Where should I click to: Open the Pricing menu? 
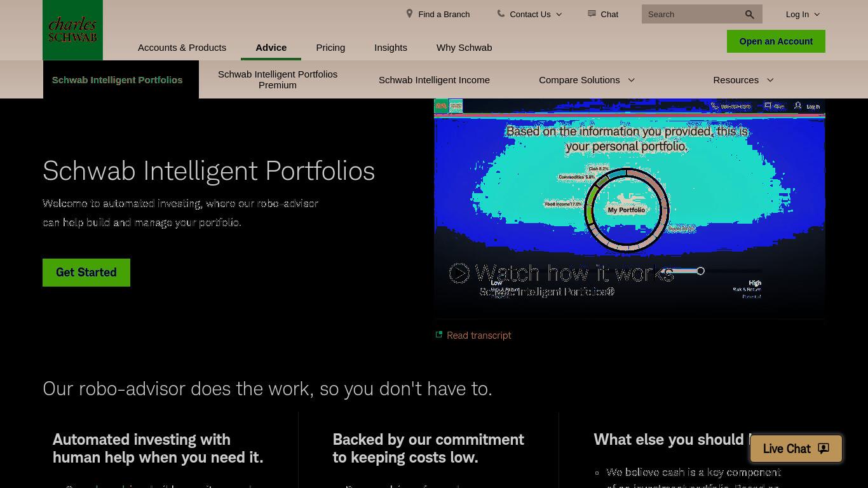point(330,47)
